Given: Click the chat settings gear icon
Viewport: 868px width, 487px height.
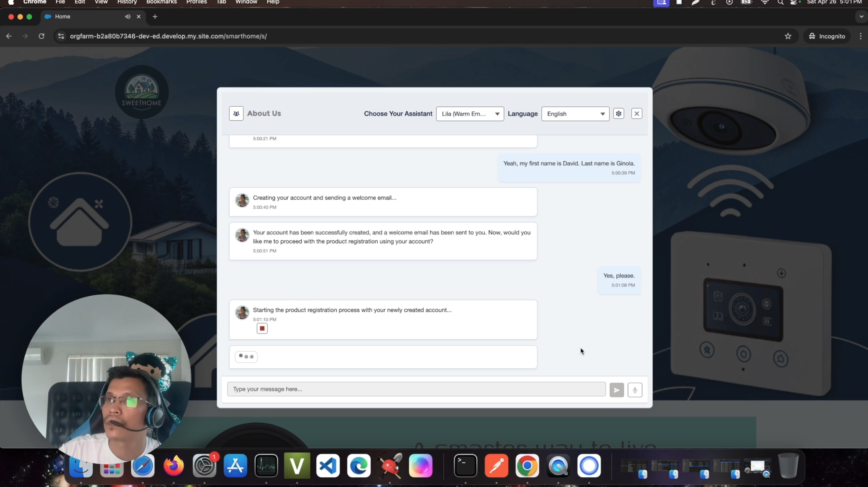Looking at the screenshot, I should (x=619, y=114).
